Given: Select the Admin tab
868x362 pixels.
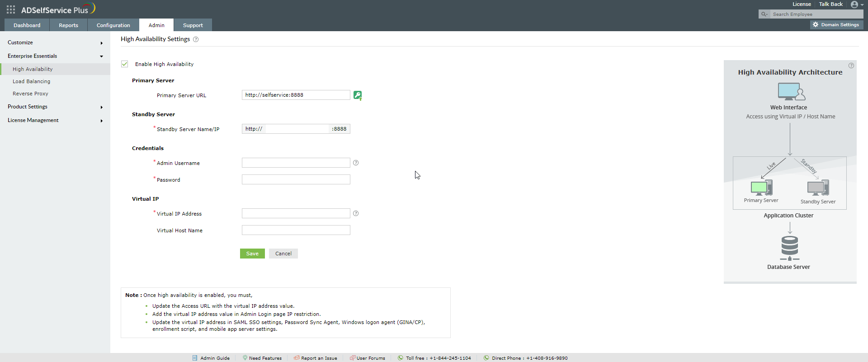Looking at the screenshot, I should pyautogui.click(x=156, y=25).
